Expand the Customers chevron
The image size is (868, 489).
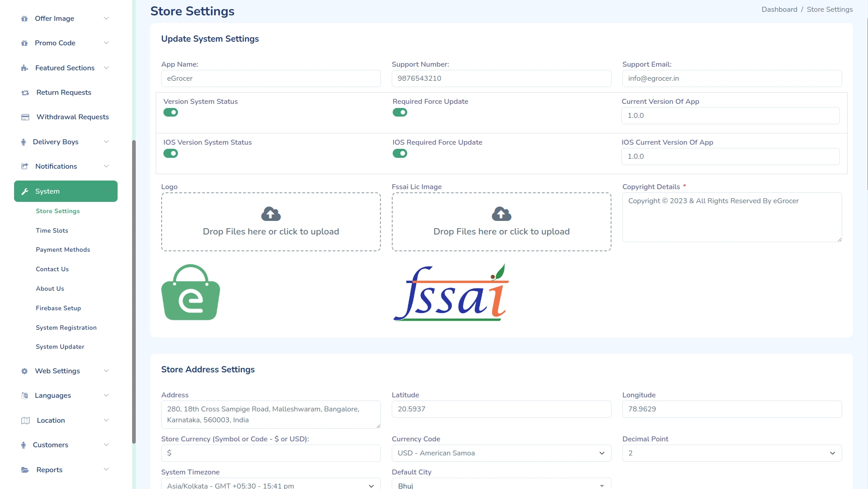pyautogui.click(x=106, y=445)
